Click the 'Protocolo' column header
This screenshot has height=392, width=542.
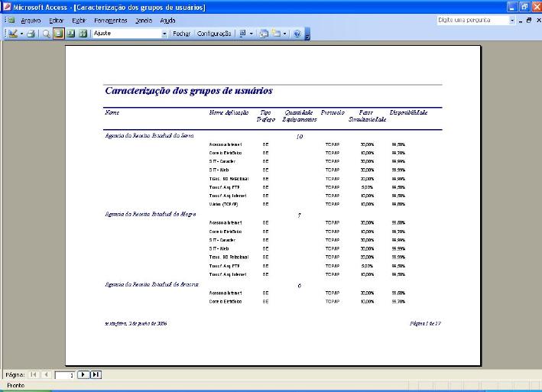point(333,112)
